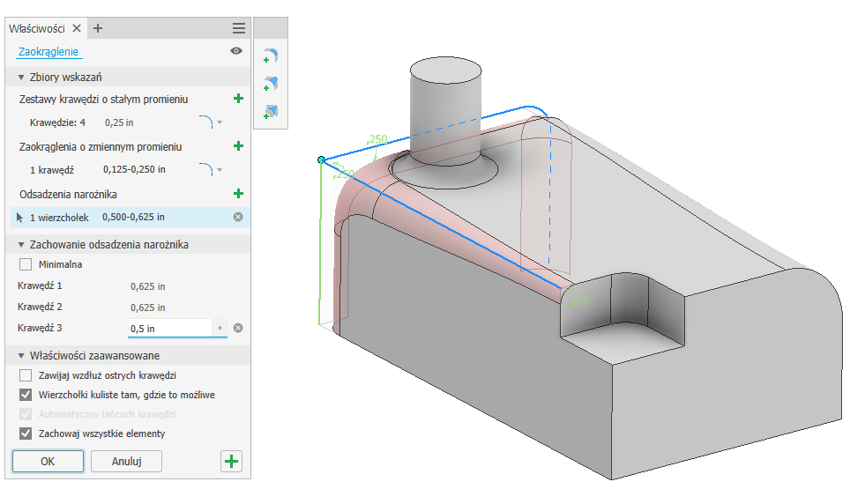Clear the Krawędź 3 value field
Screen dimensions: 850x504
(x=238, y=328)
